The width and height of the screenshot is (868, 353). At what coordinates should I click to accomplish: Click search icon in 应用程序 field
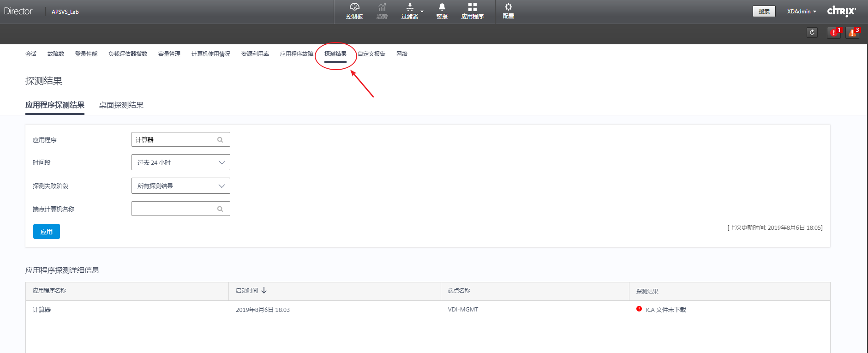coord(220,140)
